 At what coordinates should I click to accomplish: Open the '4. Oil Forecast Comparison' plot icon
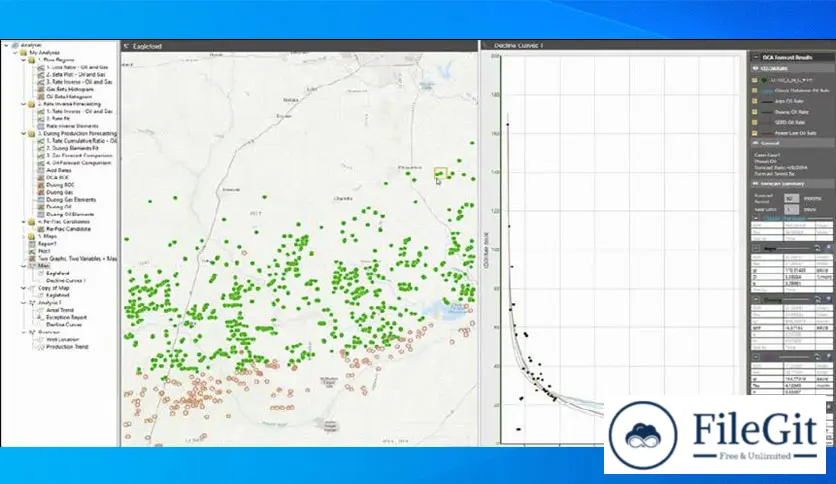point(41,163)
